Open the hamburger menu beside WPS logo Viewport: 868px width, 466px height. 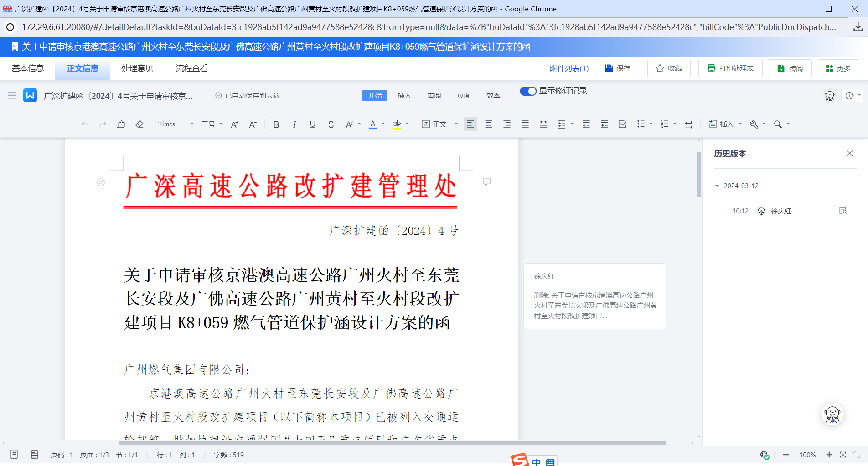(12, 95)
